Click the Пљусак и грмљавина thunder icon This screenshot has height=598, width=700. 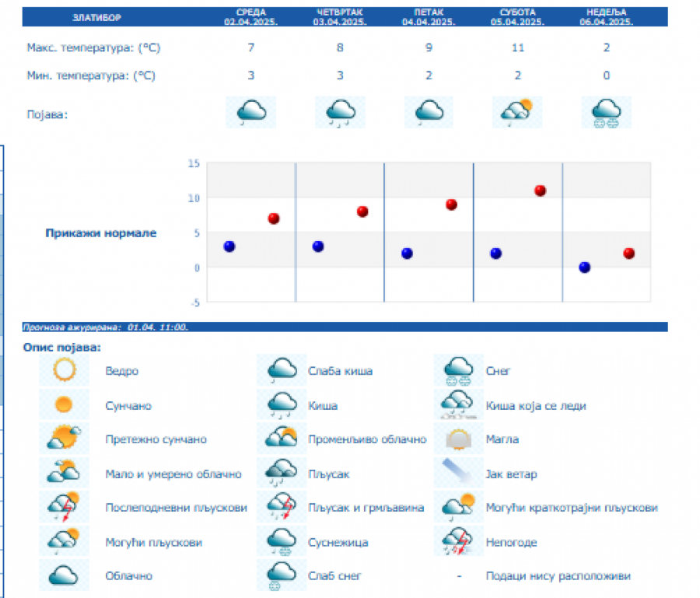coord(282,508)
